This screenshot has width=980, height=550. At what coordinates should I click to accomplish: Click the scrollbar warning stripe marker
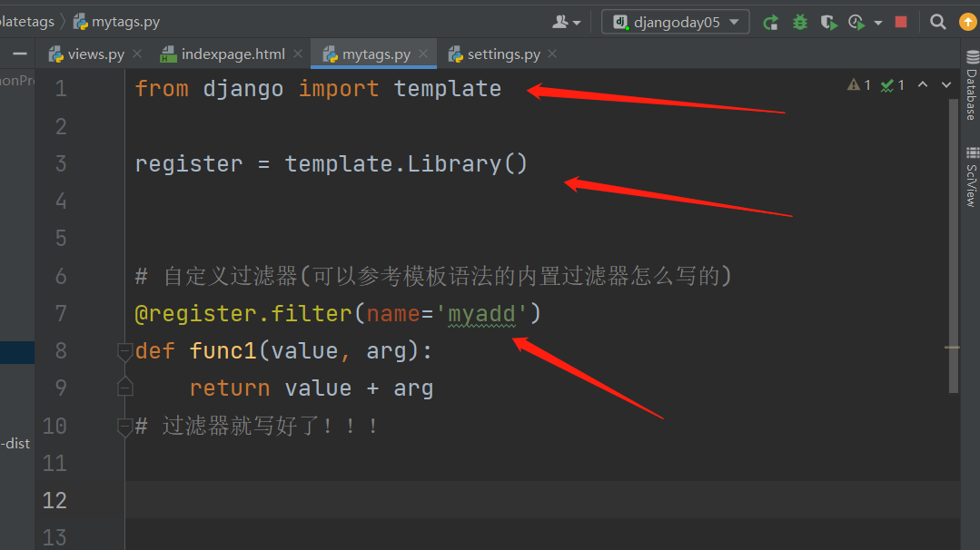[x=952, y=347]
